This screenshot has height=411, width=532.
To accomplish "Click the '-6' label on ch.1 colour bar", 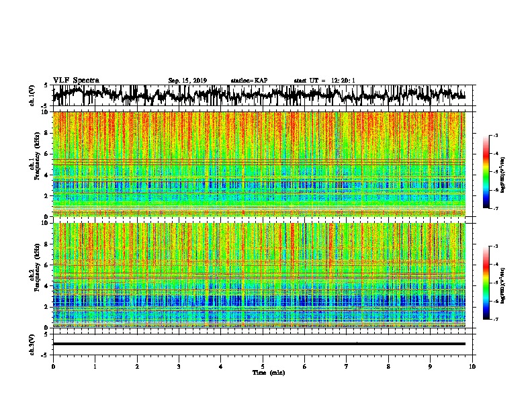I will (495, 190).
